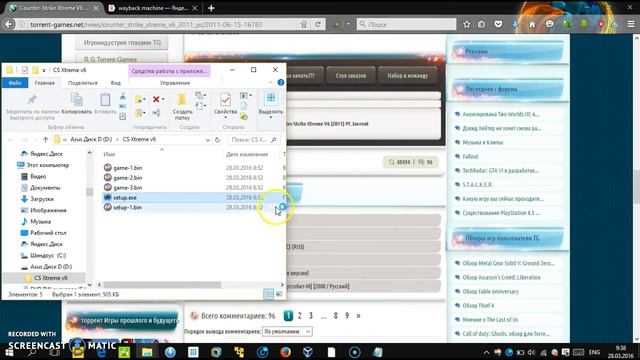Select setup-1.bin file

coord(127,207)
